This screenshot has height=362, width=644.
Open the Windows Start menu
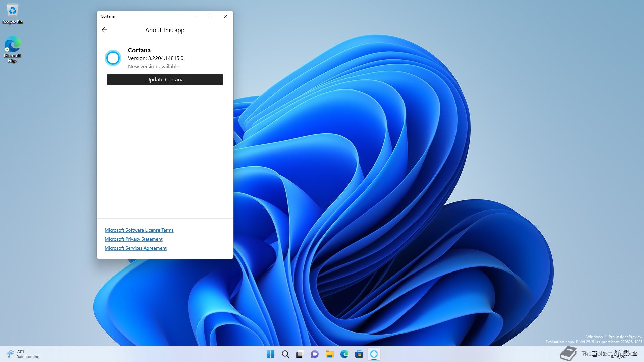270,354
